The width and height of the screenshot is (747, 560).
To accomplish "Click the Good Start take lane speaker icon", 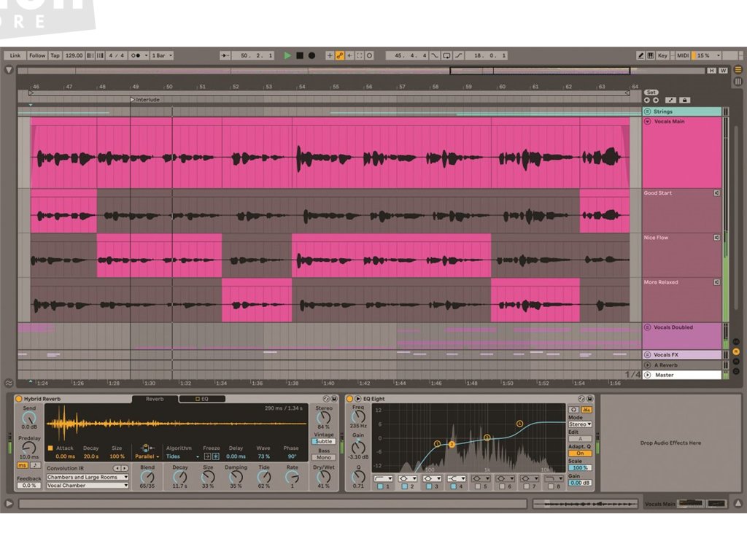I will click(716, 193).
